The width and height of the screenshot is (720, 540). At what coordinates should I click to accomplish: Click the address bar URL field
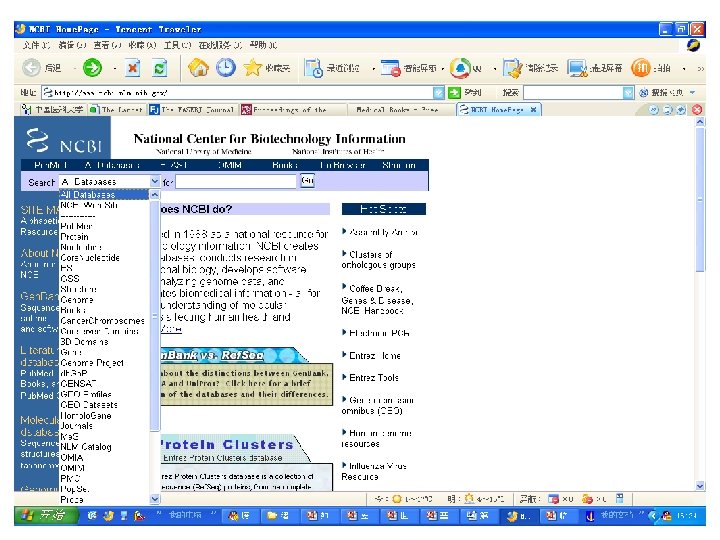(x=239, y=93)
